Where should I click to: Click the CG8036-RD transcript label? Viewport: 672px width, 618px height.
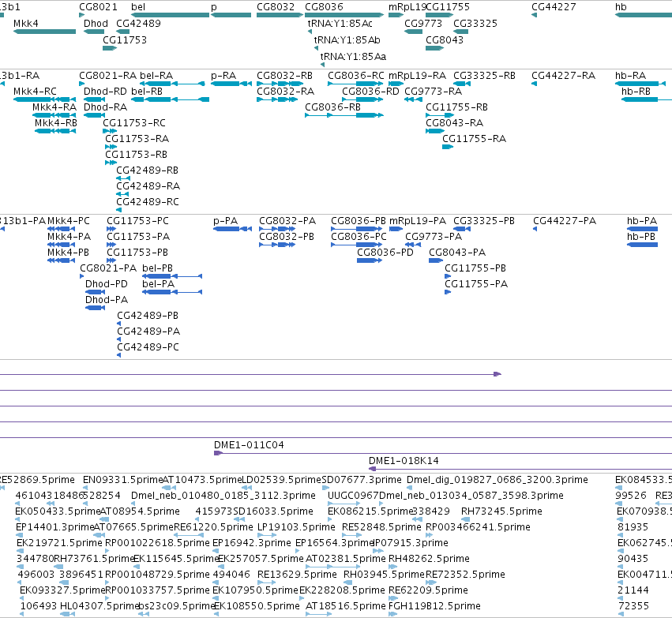coord(370,92)
